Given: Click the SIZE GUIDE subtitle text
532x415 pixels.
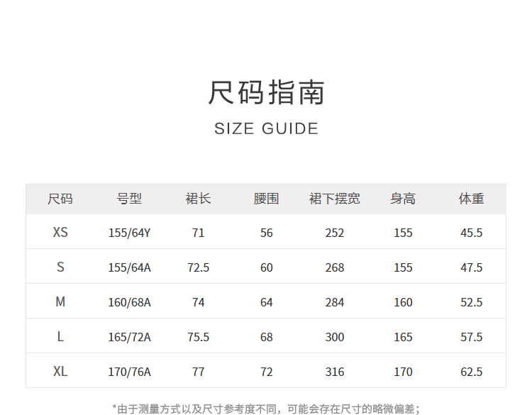Looking at the screenshot, I should point(266,128).
